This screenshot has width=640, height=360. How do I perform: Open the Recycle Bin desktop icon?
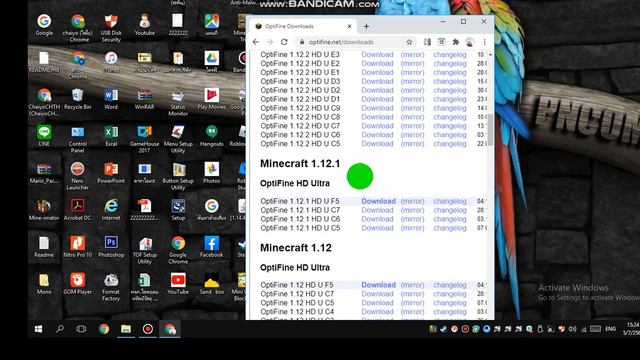[x=78, y=99]
